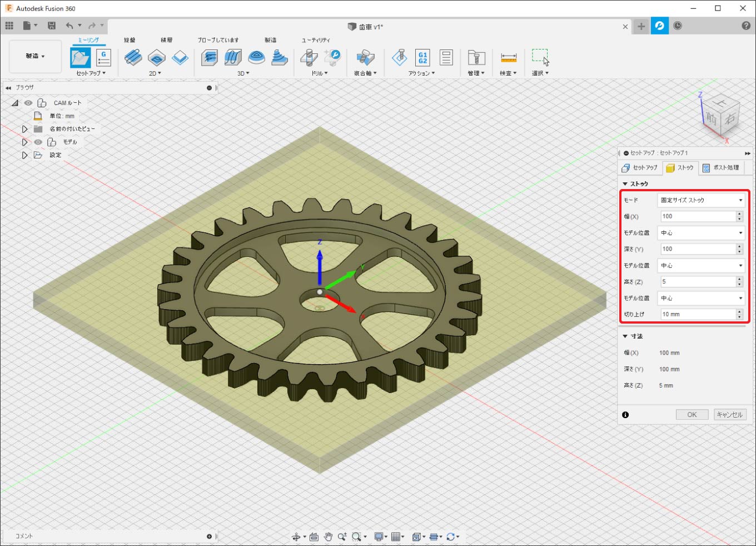Toggle visibility of CAM ルート

[28, 103]
